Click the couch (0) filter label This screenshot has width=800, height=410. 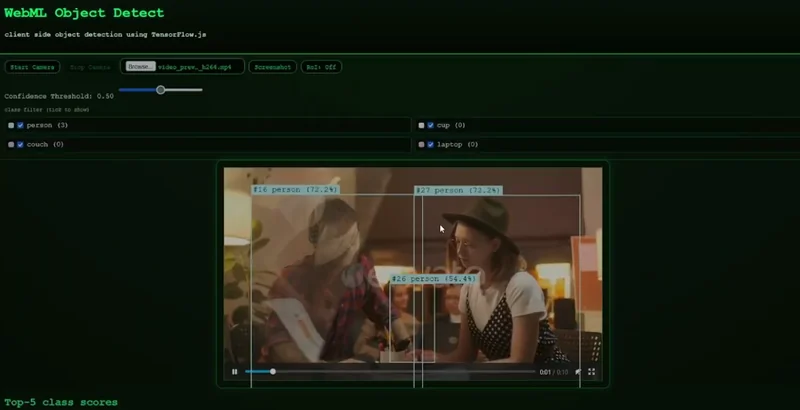45,145
